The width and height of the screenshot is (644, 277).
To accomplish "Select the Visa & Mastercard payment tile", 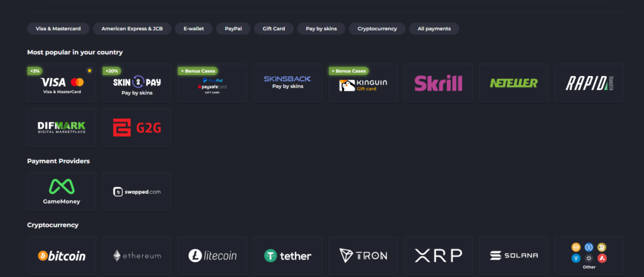I will 62,83.
